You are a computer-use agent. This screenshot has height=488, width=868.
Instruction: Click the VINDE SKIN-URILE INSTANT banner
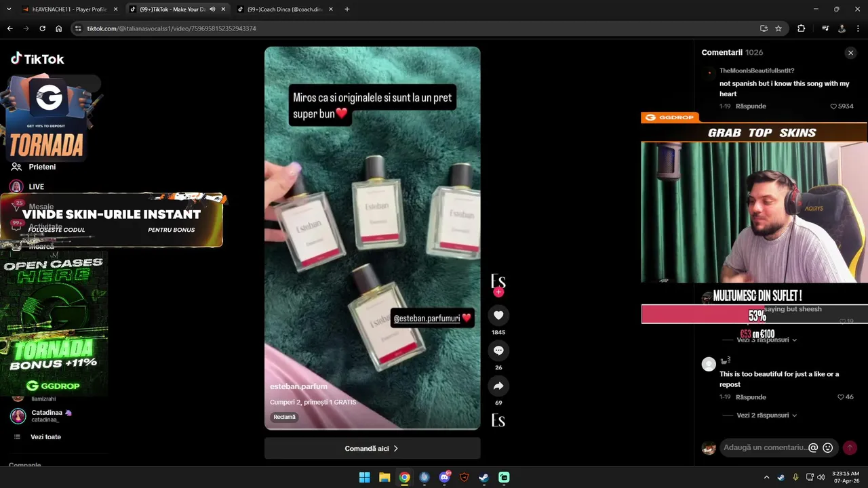click(x=112, y=220)
